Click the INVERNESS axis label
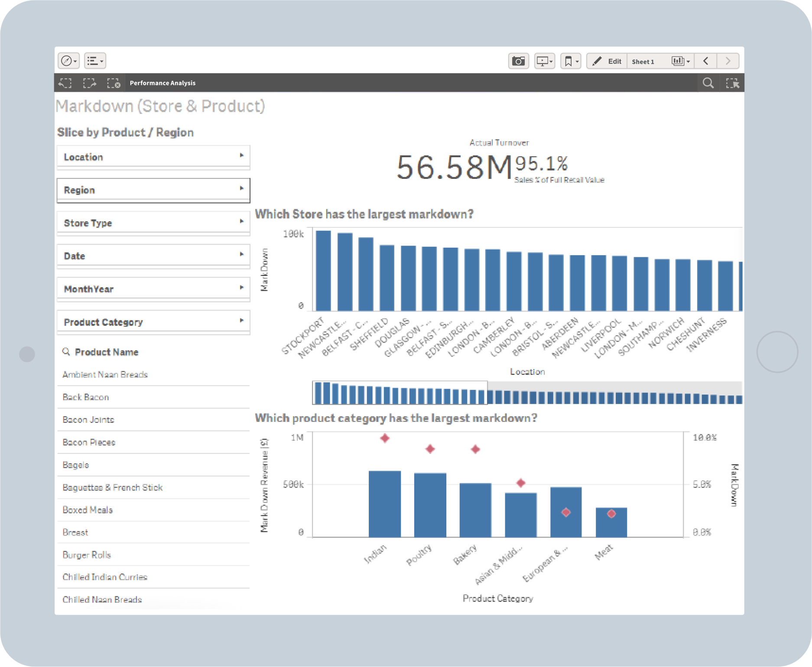The width and height of the screenshot is (812, 667). [706, 335]
